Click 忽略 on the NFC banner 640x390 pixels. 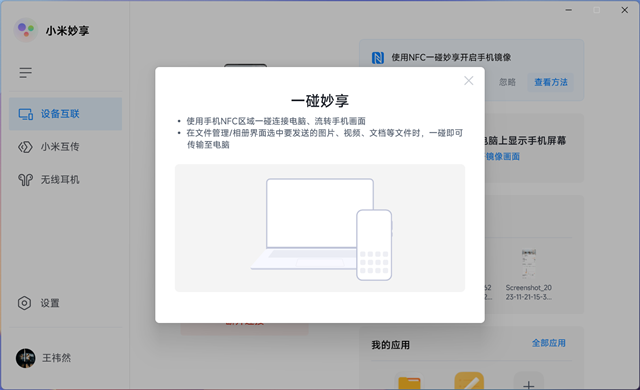pos(507,82)
